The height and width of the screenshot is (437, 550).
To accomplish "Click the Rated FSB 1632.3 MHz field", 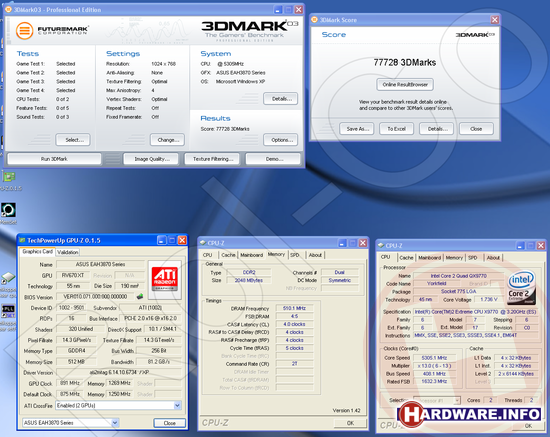I will pyautogui.click(x=434, y=381).
